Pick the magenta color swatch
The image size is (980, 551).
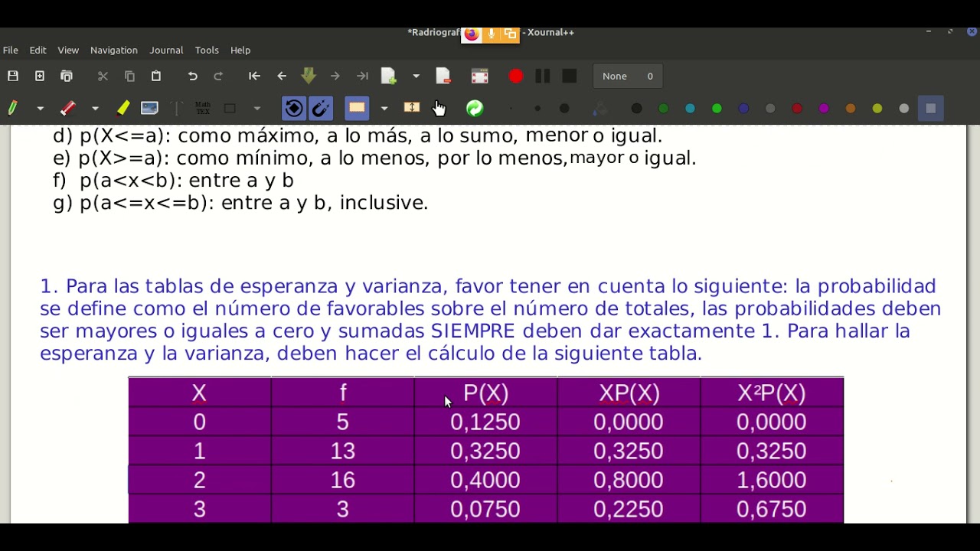point(824,109)
